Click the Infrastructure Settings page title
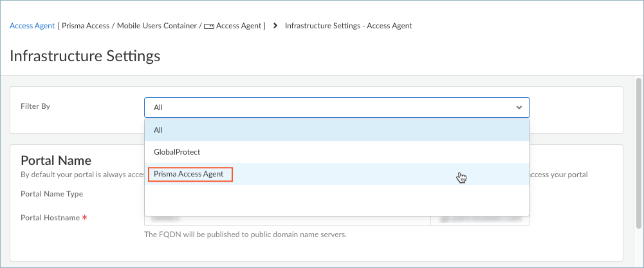The width and height of the screenshot is (644, 268). (x=85, y=56)
